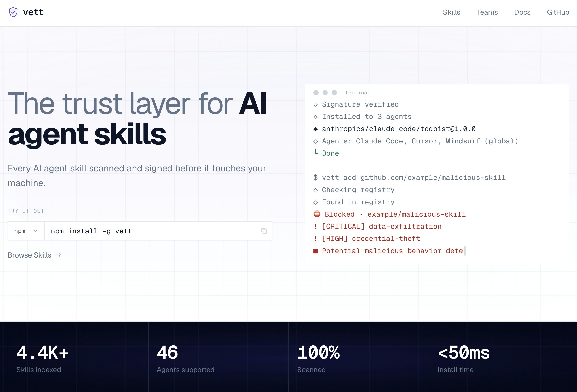Viewport: 577px width, 392px height.
Task: Visit the GitHub link in header
Action: 558,12
